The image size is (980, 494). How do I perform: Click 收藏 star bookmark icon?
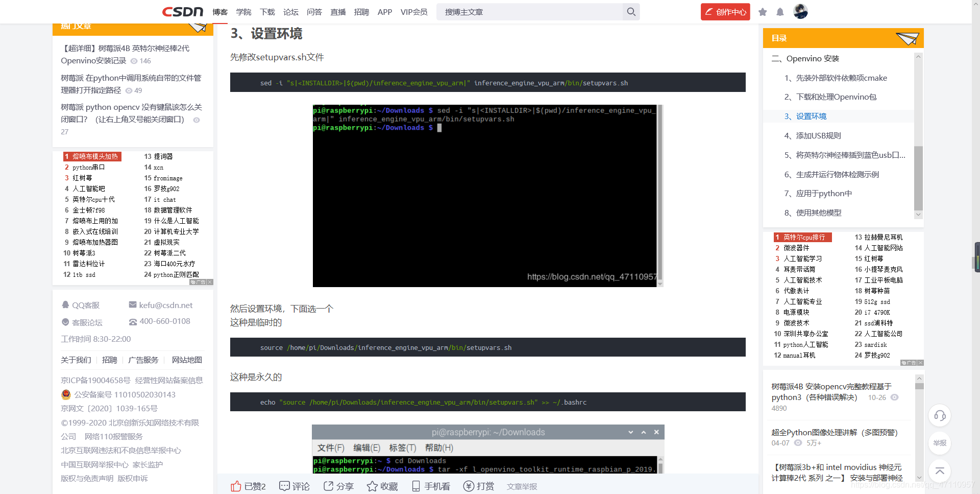(372, 486)
